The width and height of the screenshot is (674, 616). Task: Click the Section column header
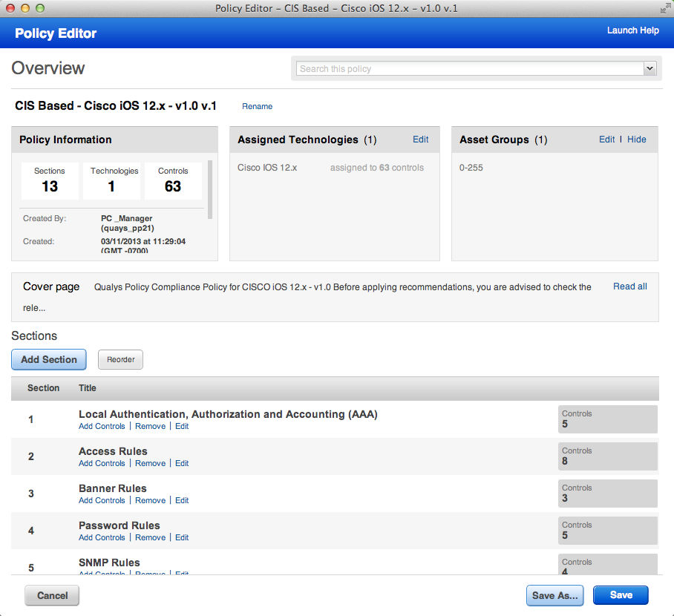click(x=43, y=387)
